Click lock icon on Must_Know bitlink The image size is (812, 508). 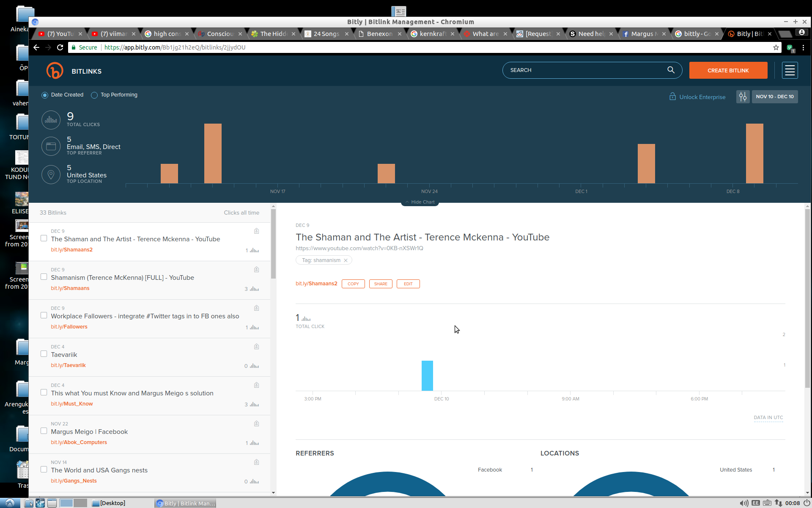pyautogui.click(x=256, y=385)
